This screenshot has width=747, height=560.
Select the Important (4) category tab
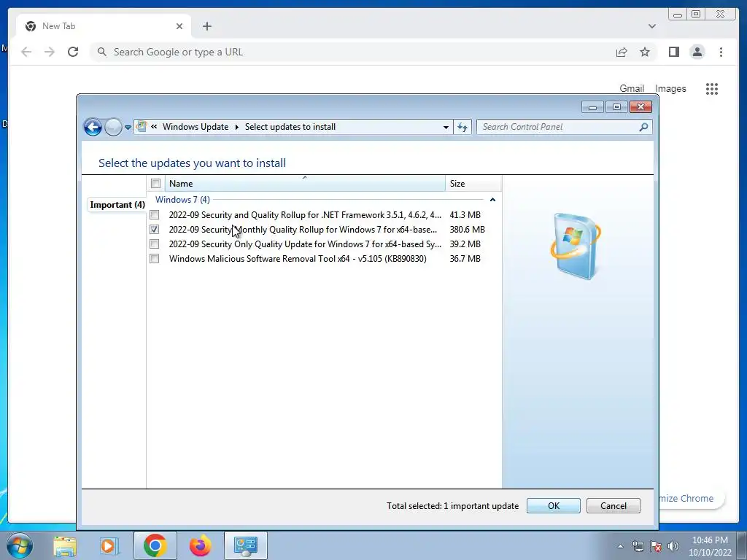tap(117, 205)
